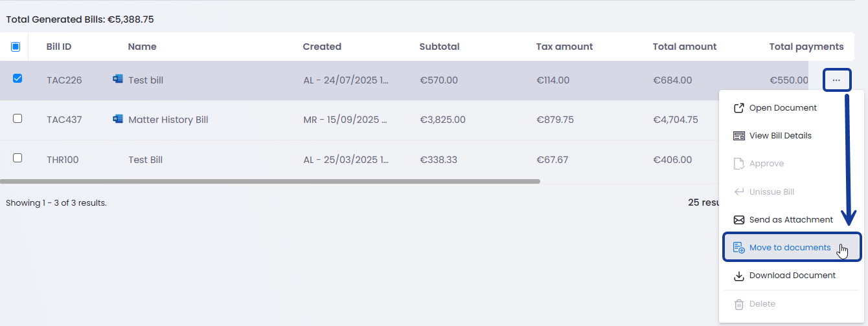This screenshot has height=326, width=868.
Task: Click the Download Document arrow icon
Action: coord(738,276)
